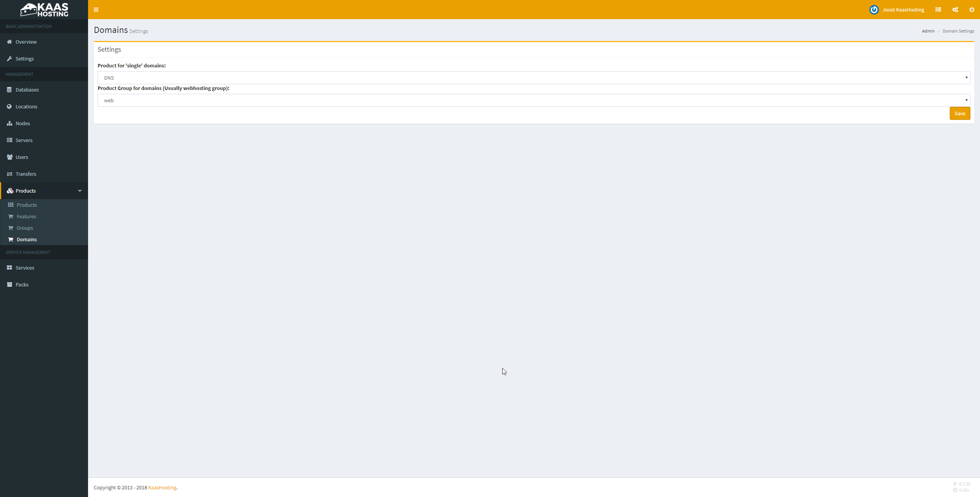The width and height of the screenshot is (980, 497).
Task: Collapse the Products sidebar menu chevron
Action: 80,191
